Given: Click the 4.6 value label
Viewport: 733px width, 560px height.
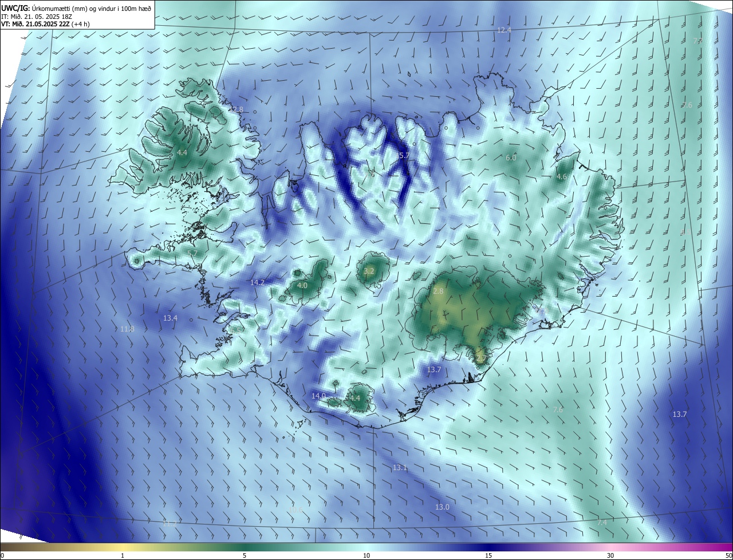Looking at the screenshot, I should click(561, 177).
